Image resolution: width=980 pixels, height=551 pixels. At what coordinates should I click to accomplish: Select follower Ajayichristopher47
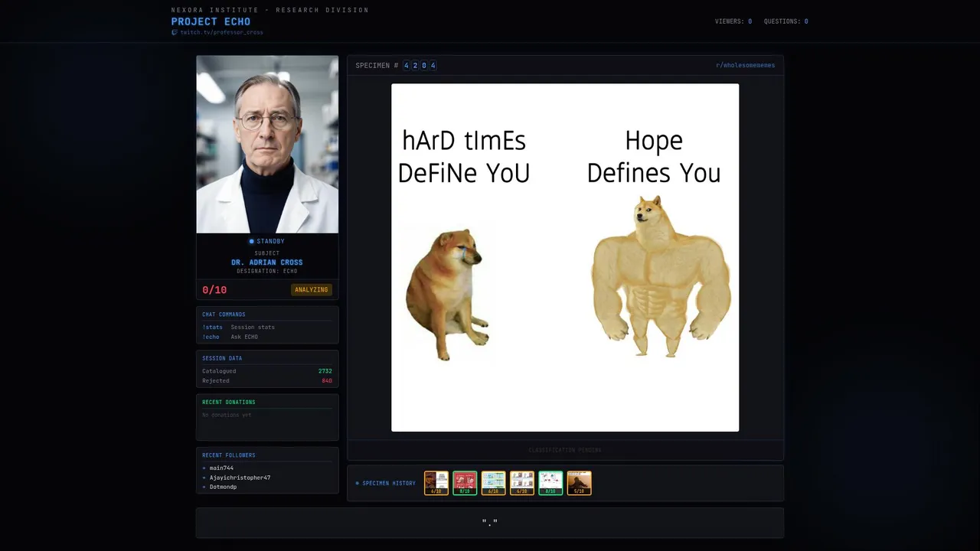point(240,478)
